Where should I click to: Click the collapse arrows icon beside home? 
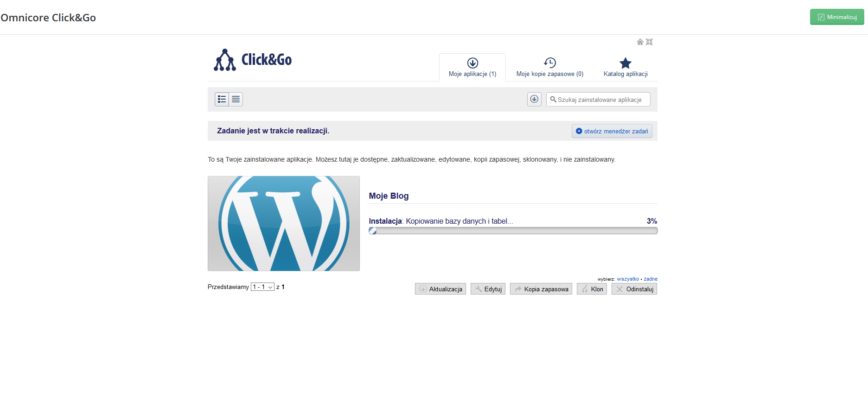(649, 42)
